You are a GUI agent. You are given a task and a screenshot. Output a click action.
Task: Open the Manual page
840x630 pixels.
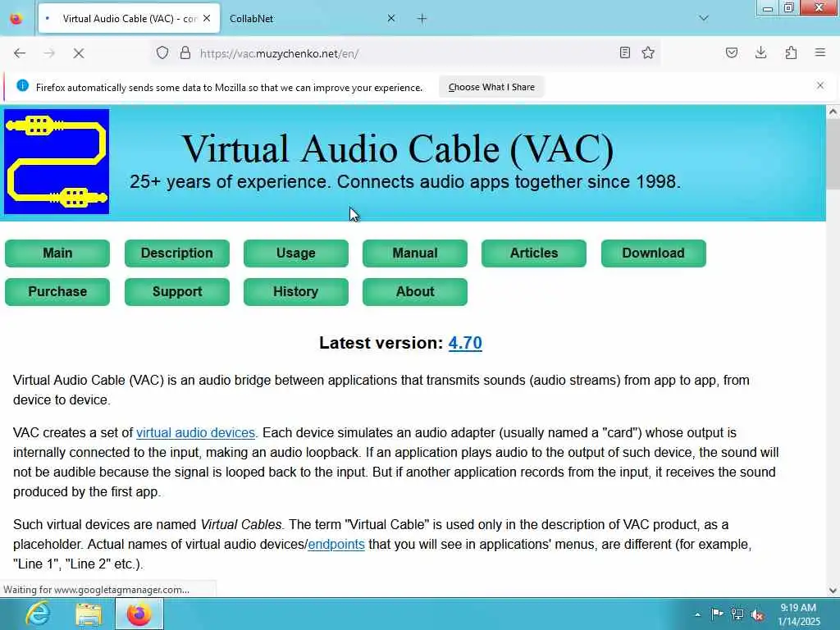tap(414, 253)
